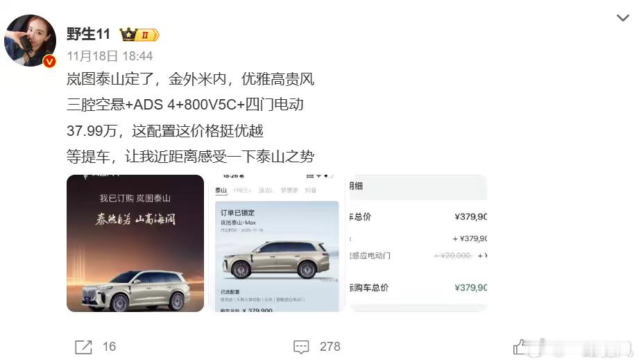Select the FREE+ tab in order screenshot
Screen dimensions: 639x364
242,190
